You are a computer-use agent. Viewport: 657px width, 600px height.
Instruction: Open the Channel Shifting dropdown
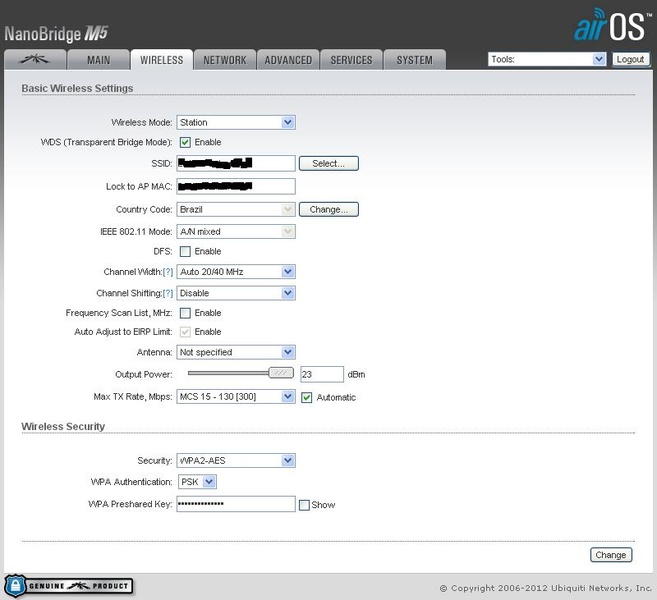click(x=236, y=293)
